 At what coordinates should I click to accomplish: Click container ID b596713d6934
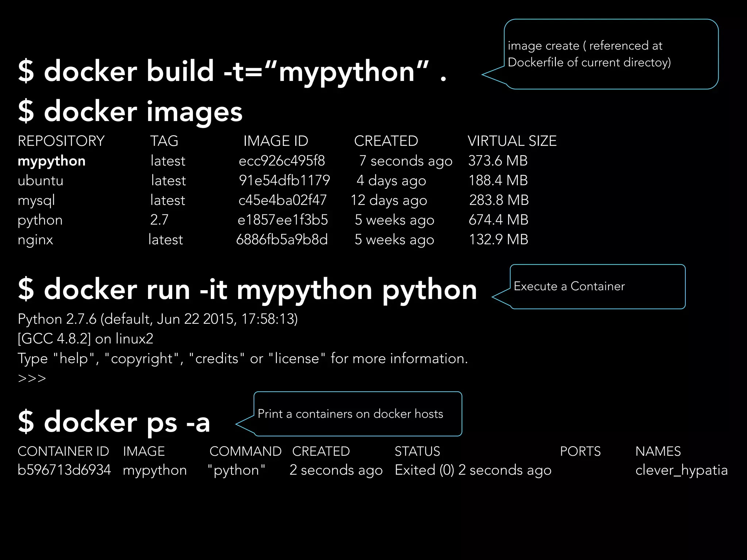coord(64,470)
